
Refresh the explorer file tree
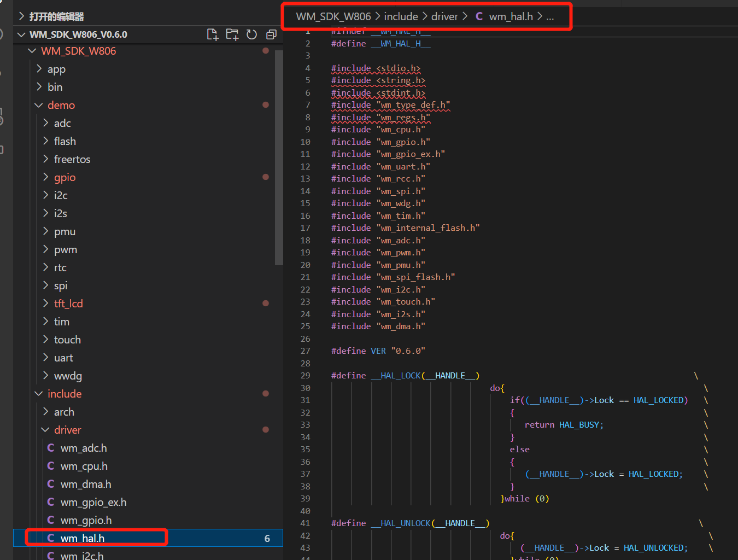[251, 34]
